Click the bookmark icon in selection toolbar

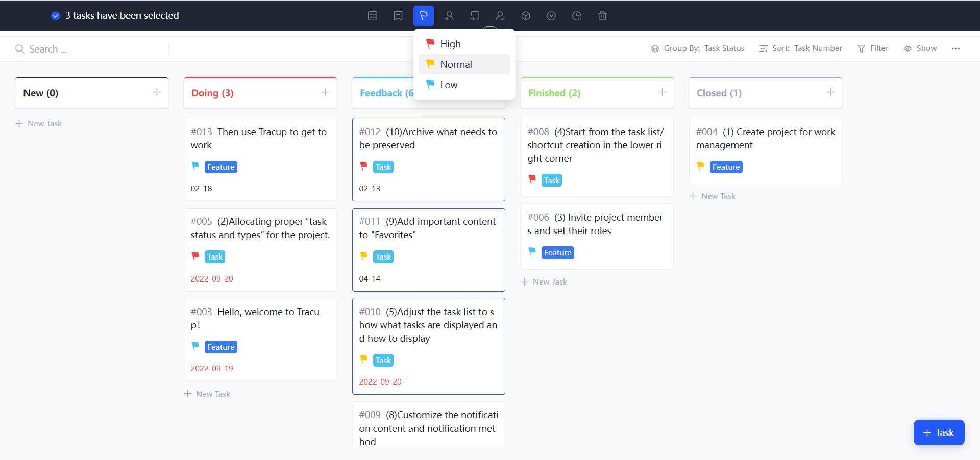(398, 16)
